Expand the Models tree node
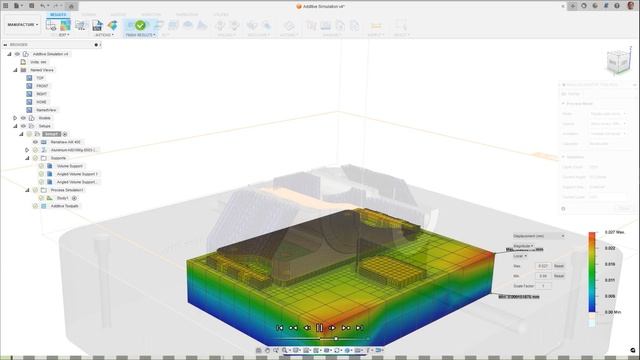This screenshot has height=360, width=640. pos(15,118)
